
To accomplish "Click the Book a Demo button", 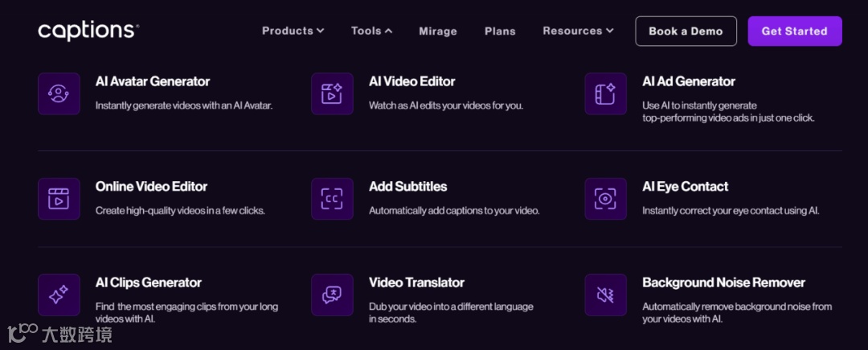I will 686,31.
